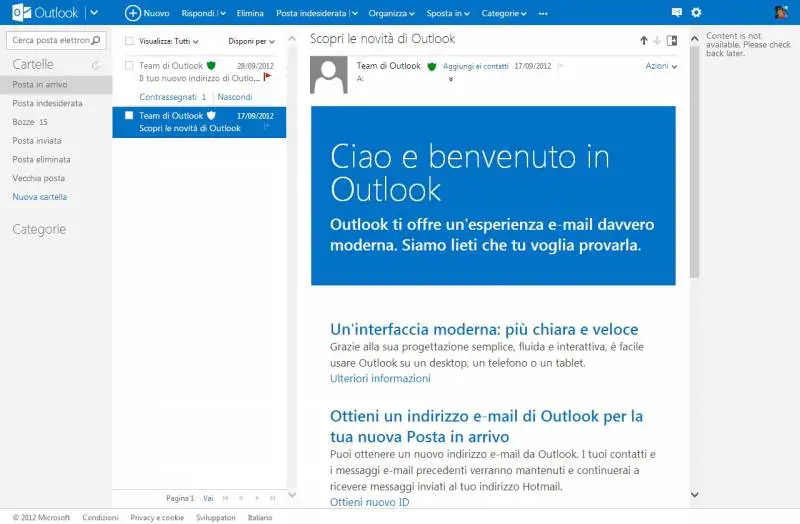
Task: Click the message list scroll-down arrow
Action: pos(292,494)
